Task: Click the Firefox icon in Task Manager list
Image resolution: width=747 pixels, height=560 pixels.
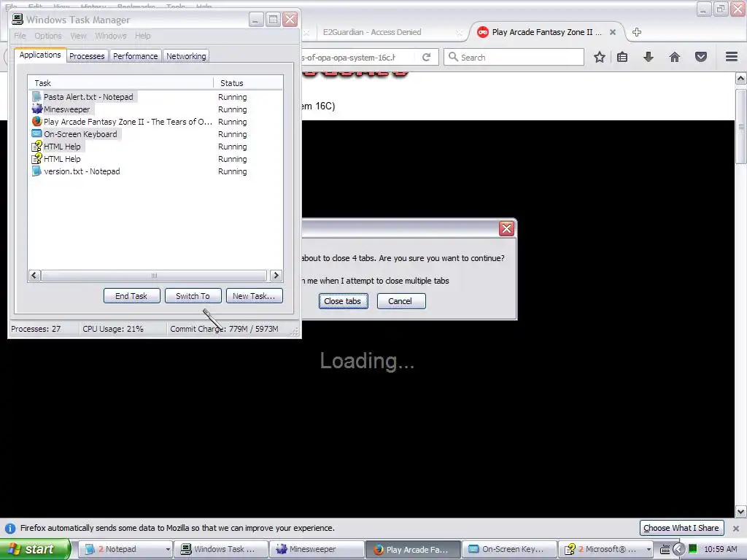Action: coord(36,122)
